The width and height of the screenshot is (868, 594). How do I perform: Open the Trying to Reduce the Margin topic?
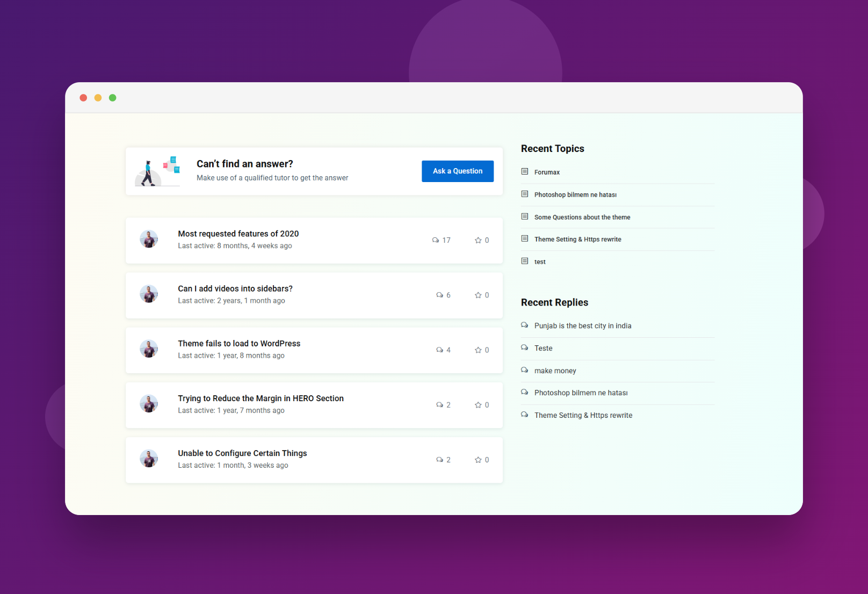pos(261,398)
